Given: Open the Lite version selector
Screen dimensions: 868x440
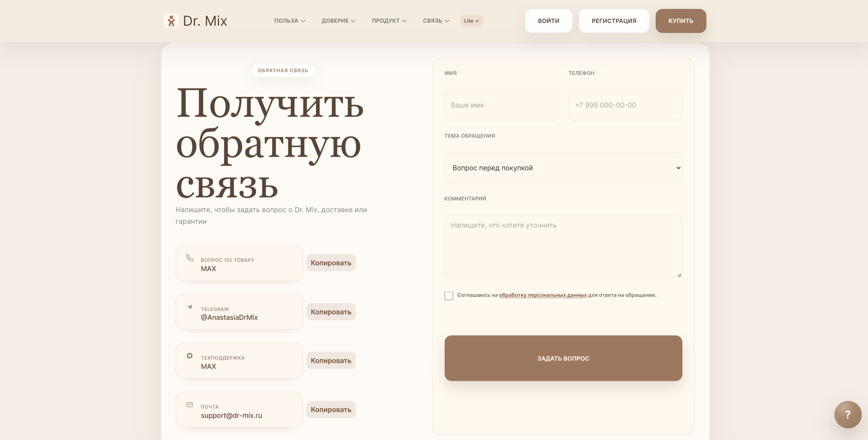Looking at the screenshot, I should (x=471, y=21).
